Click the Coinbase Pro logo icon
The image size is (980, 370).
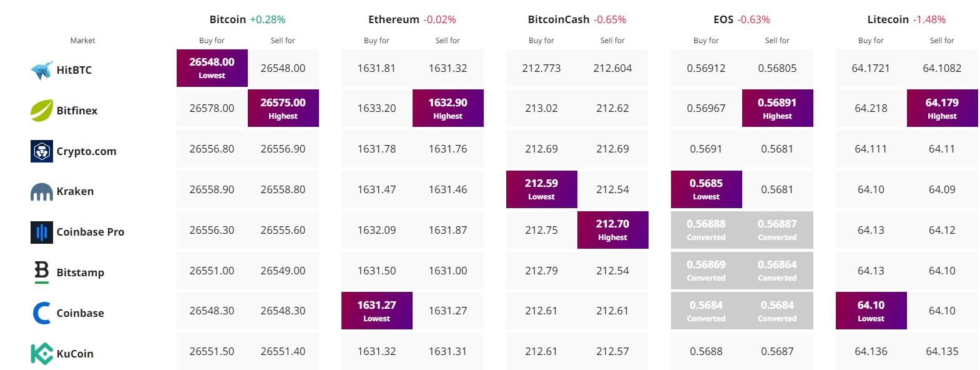pyautogui.click(x=42, y=232)
